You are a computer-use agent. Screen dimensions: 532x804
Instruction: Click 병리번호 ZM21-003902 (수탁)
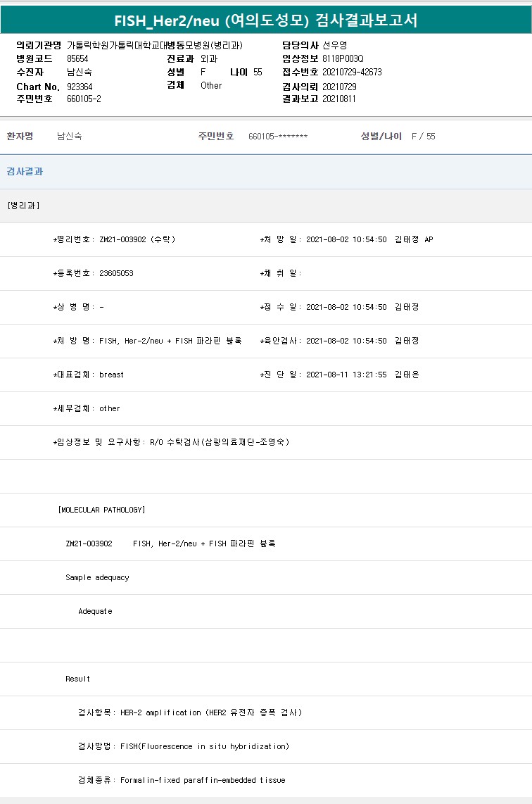(114, 239)
